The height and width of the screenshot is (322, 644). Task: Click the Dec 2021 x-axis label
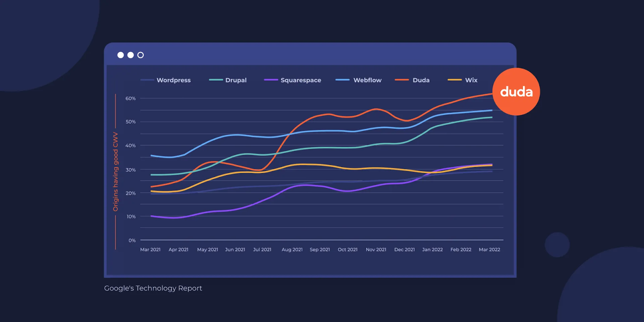[x=404, y=250]
